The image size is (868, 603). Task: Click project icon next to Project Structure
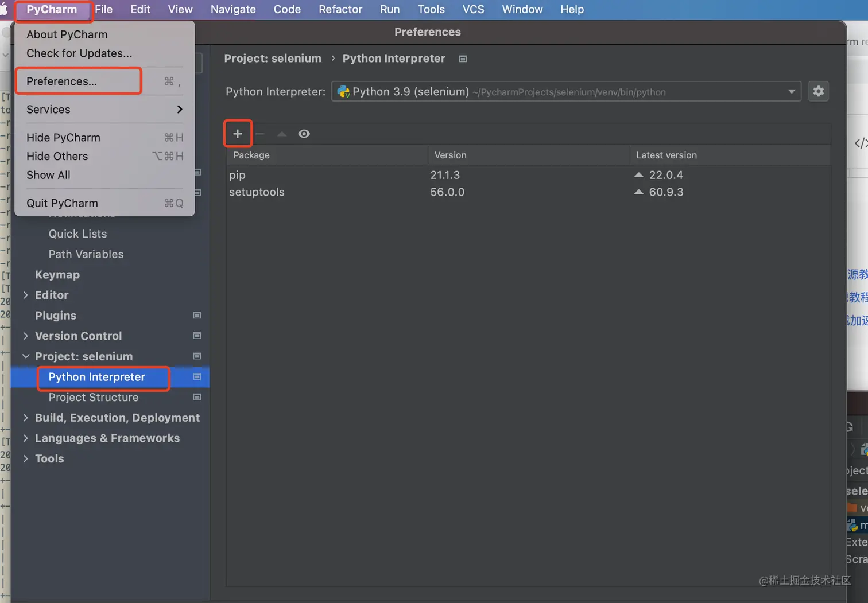[197, 397]
